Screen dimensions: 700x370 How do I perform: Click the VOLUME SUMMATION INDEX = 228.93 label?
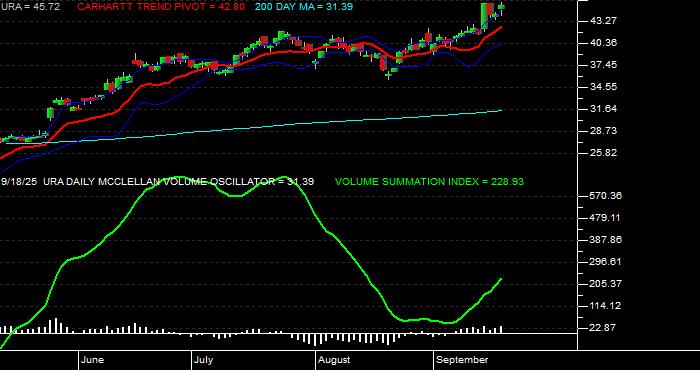(429, 182)
